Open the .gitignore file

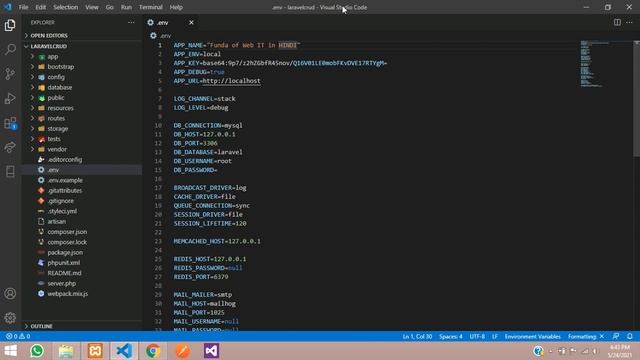(x=82, y=201)
